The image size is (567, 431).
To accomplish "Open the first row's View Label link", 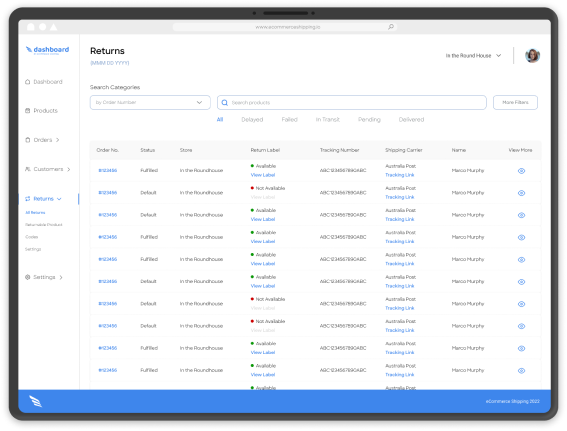I will [x=263, y=175].
